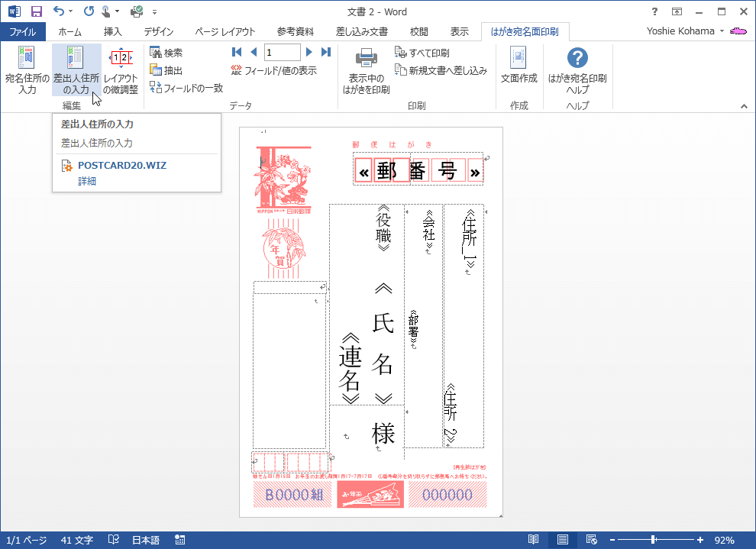Switch to Read Mode view
Viewport: 756px width, 549px height.
[x=533, y=540]
